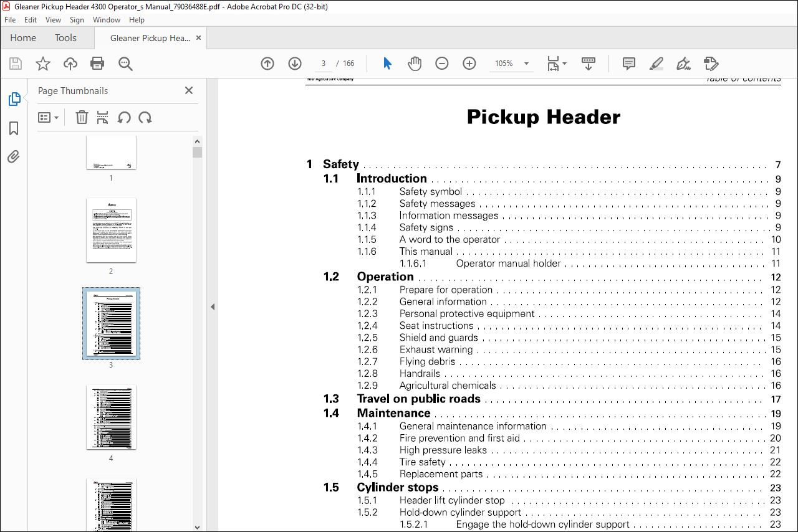Click 'Personal protective equipment' line
The image size is (798, 532).
click(x=467, y=314)
